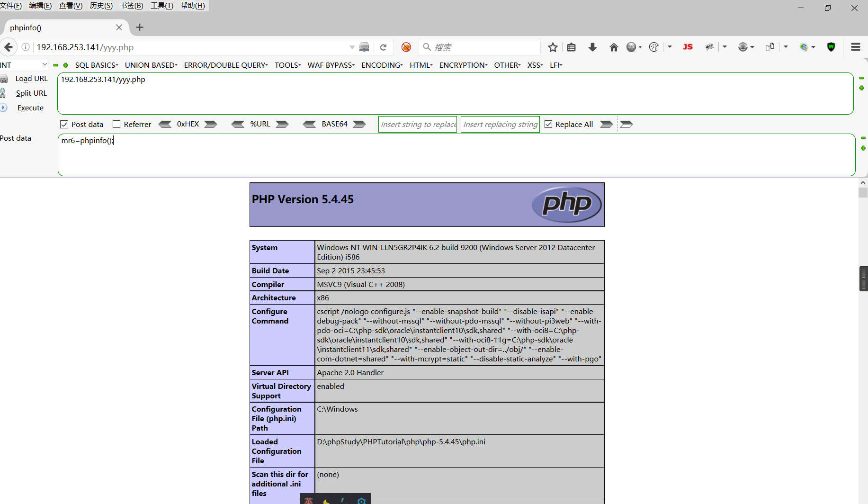Click the Split URL scissors icon
868x504 pixels.
click(4, 93)
